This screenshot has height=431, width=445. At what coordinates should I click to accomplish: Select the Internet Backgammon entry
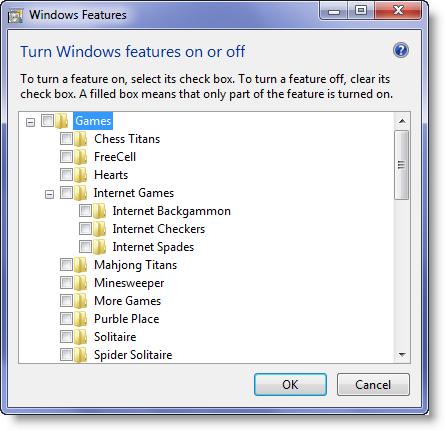click(x=171, y=211)
